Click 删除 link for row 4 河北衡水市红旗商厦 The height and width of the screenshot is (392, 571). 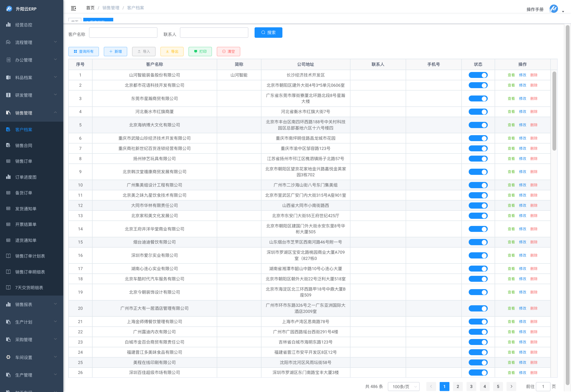(x=534, y=111)
